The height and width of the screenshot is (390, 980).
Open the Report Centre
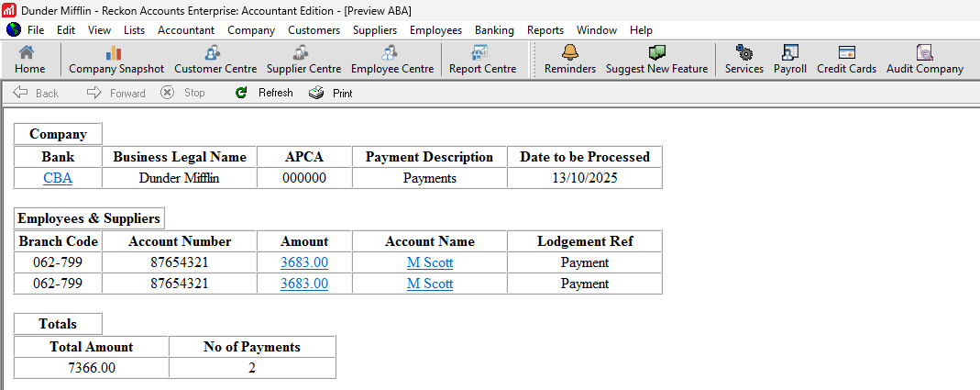482,60
